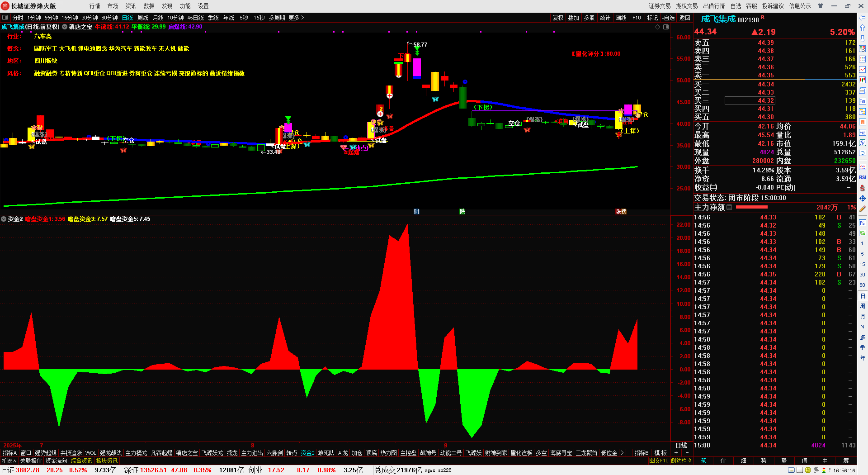This screenshot has height=475, width=868.
Task: Select the 月 period in right sidebar
Action: tap(863, 317)
